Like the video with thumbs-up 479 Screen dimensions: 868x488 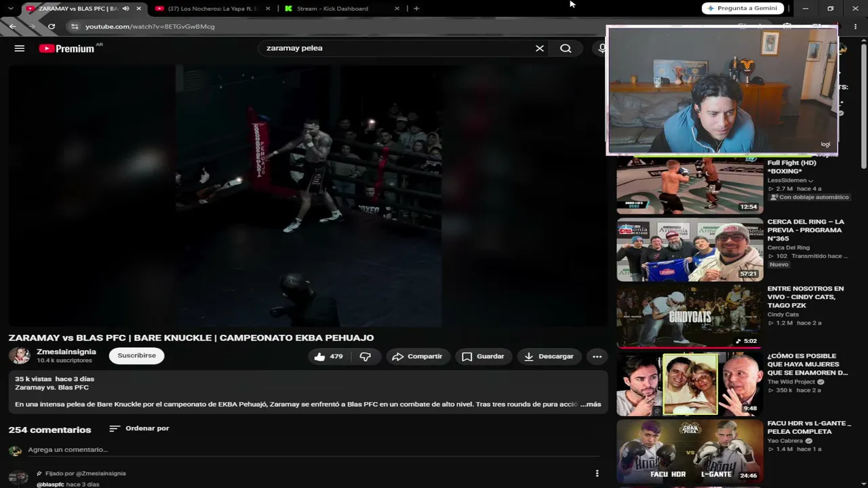click(328, 357)
